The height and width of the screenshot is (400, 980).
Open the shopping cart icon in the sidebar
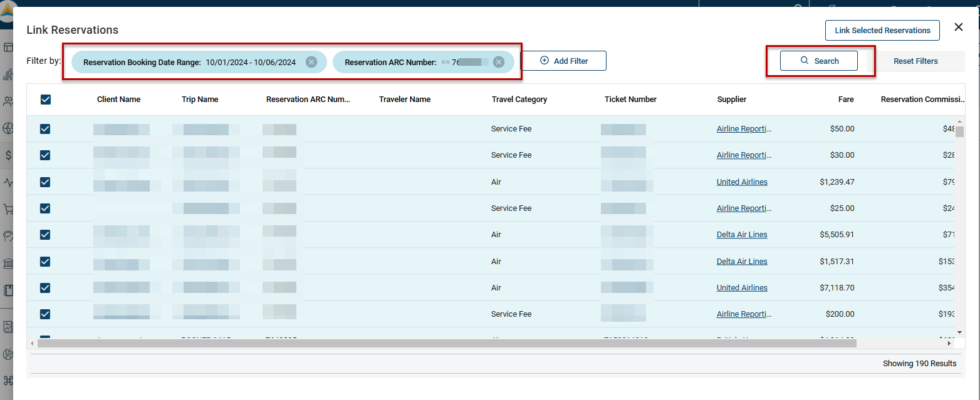(x=8, y=209)
